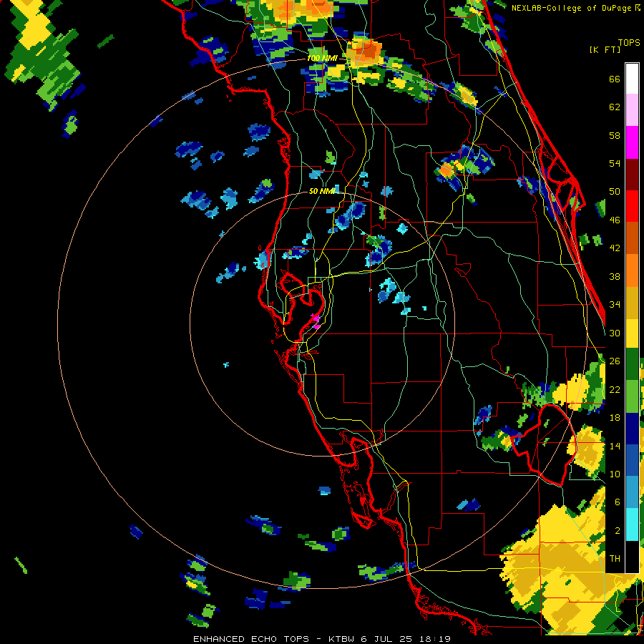The width and height of the screenshot is (644, 644).
Task: Click the 10 legend value
Action: tap(615, 474)
